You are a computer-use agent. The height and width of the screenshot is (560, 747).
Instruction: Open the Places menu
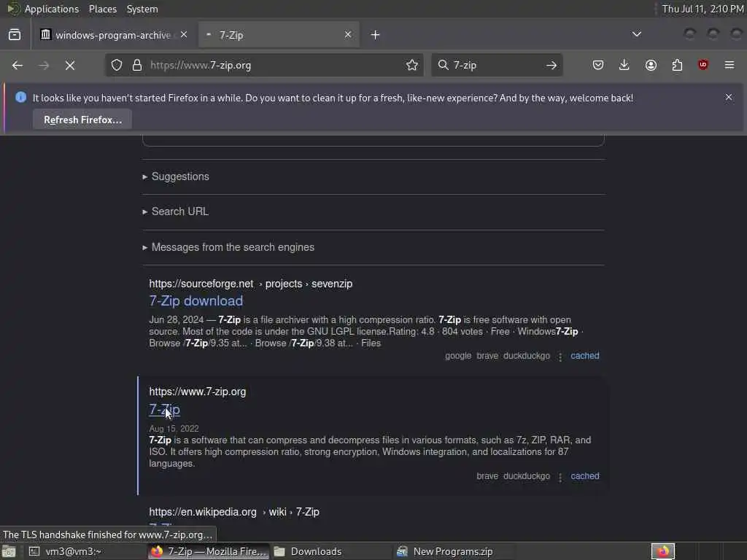tap(103, 9)
